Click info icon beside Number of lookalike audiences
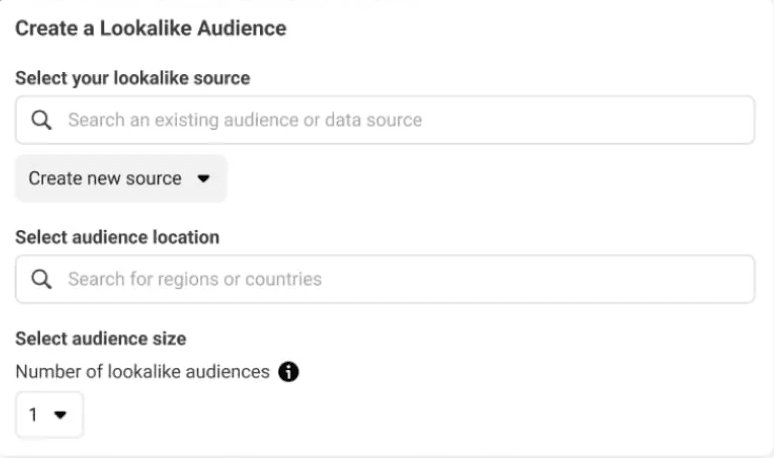 coord(289,371)
